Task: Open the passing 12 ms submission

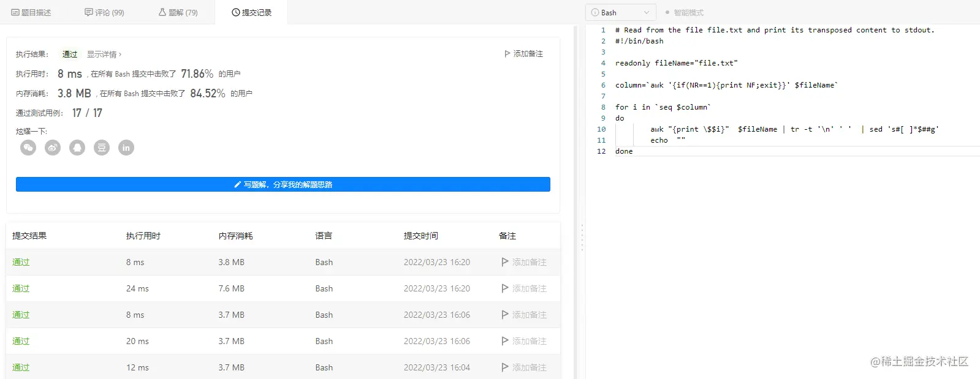Action: [21, 367]
